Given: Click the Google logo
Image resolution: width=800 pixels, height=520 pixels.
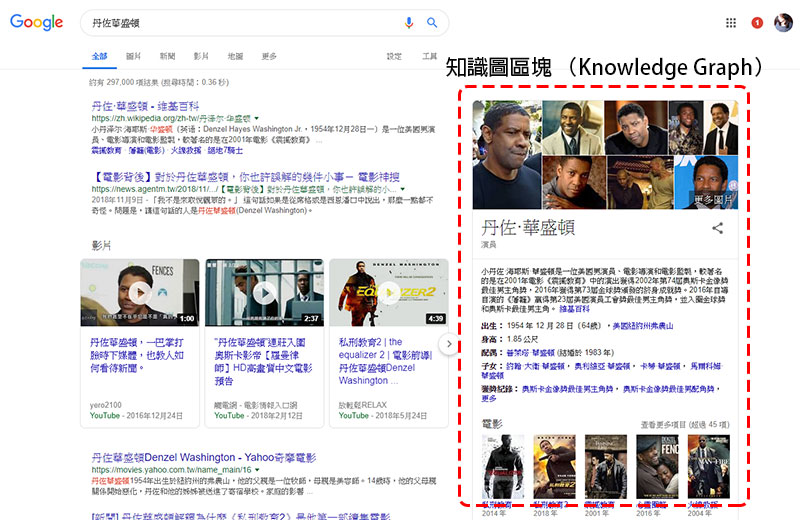Looking at the screenshot, I should click(x=36, y=22).
